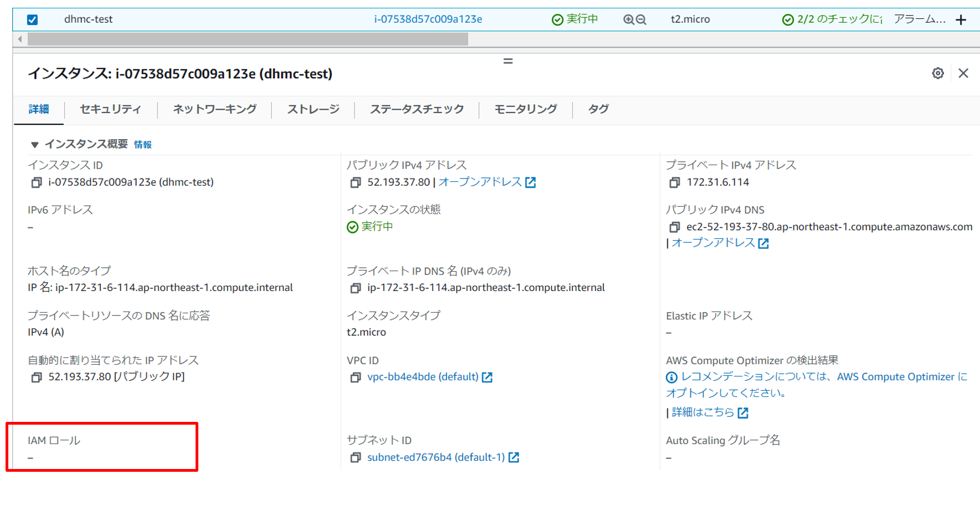Image resolution: width=980 pixels, height=520 pixels.
Task: Select the hostname text IP 名: ip-172-31-6-114
Action: [x=160, y=288]
